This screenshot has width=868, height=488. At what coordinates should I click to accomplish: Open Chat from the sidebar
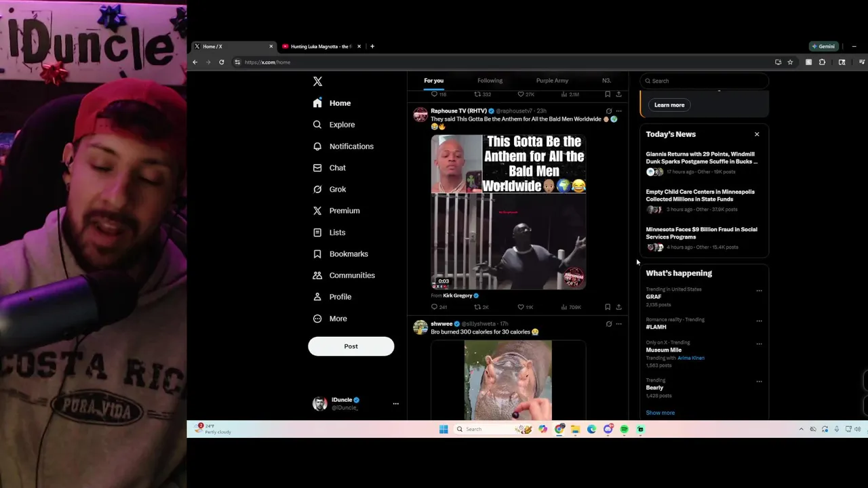coord(329,167)
